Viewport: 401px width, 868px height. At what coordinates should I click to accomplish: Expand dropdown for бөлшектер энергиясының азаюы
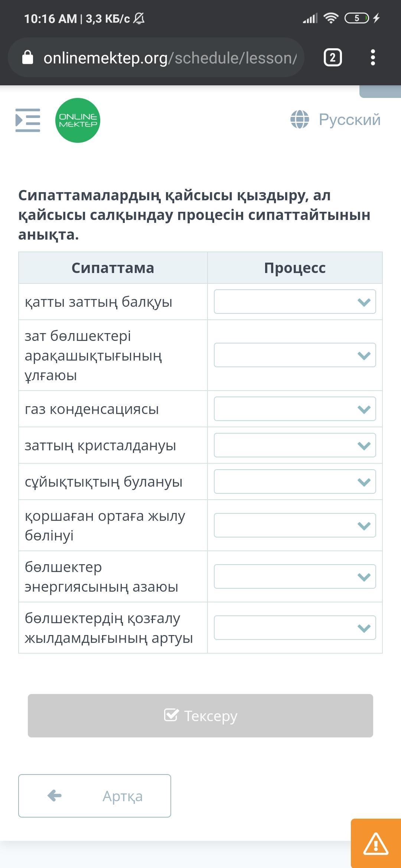coord(295,576)
